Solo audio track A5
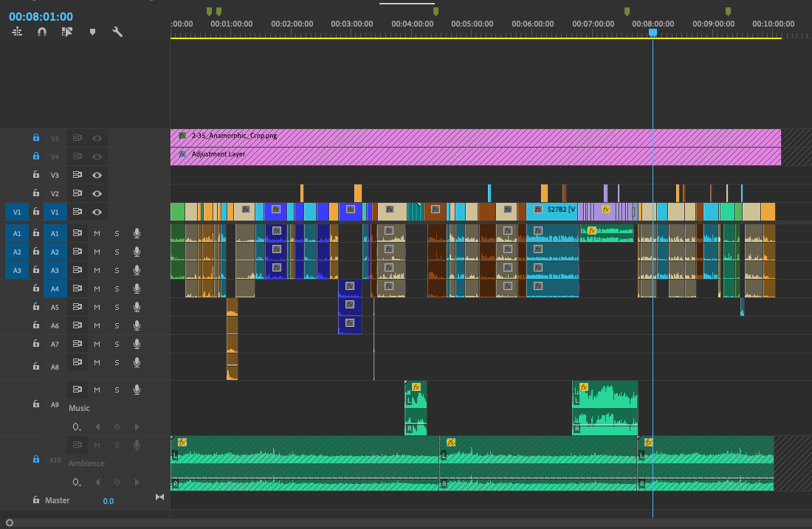The image size is (812, 529). coord(116,307)
